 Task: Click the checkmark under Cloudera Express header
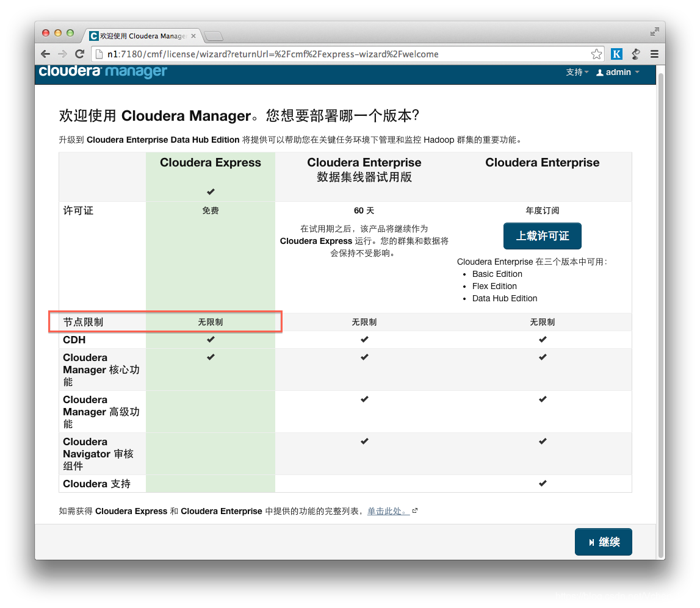pos(211,192)
